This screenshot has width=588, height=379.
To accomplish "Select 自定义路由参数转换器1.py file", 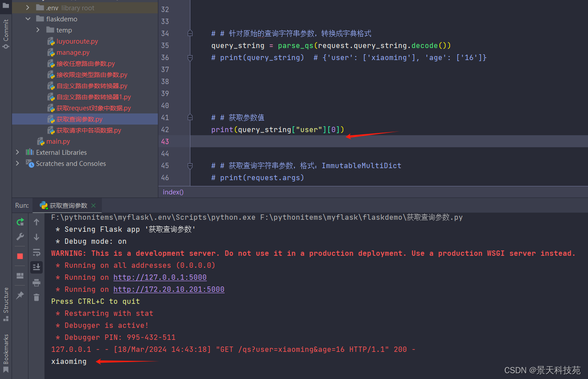I will 93,97.
